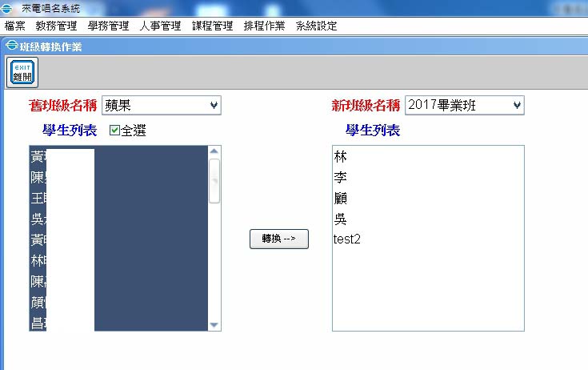Open the 舊班級名稱 dropdown showing 蘋果
This screenshot has height=370, width=588.
[x=161, y=105]
